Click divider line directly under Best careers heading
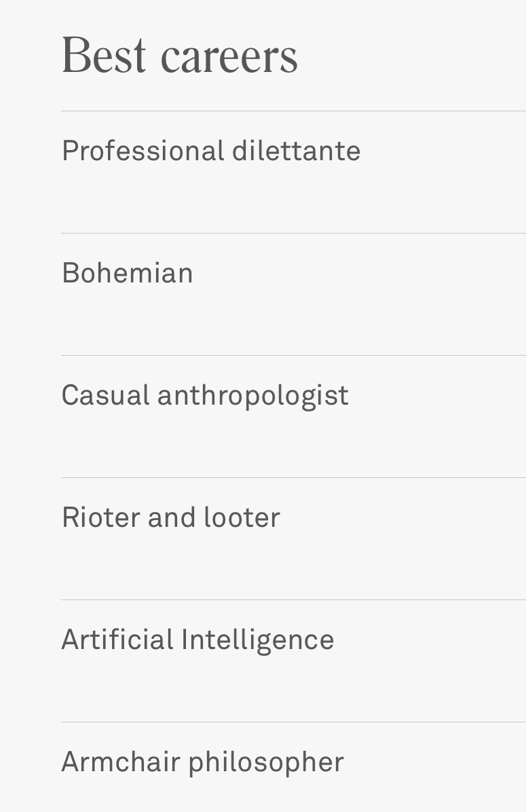This screenshot has height=812, width=526. click(293, 111)
